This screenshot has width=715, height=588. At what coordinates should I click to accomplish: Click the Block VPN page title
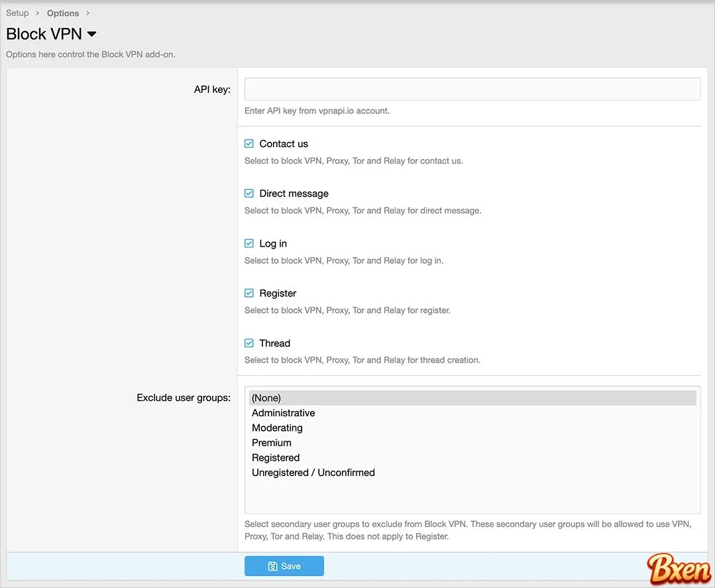[x=44, y=34]
